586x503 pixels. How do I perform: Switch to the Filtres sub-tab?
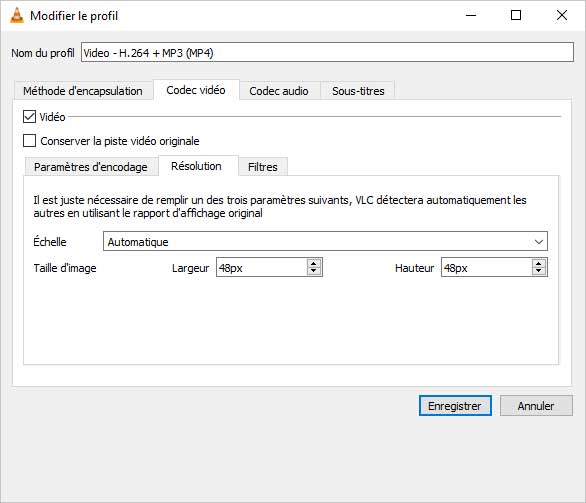pyautogui.click(x=263, y=167)
